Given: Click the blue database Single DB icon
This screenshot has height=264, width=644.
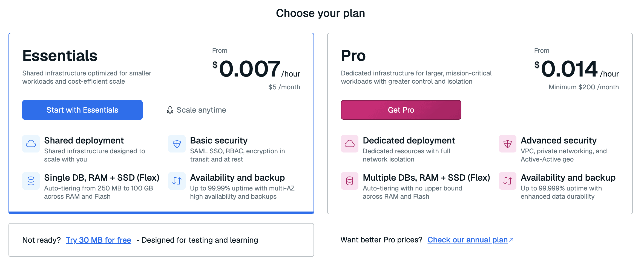Looking at the screenshot, I should [31, 181].
